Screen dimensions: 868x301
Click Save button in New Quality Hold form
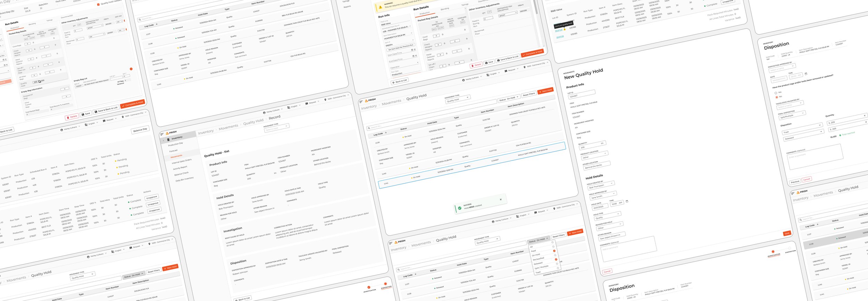tap(787, 233)
